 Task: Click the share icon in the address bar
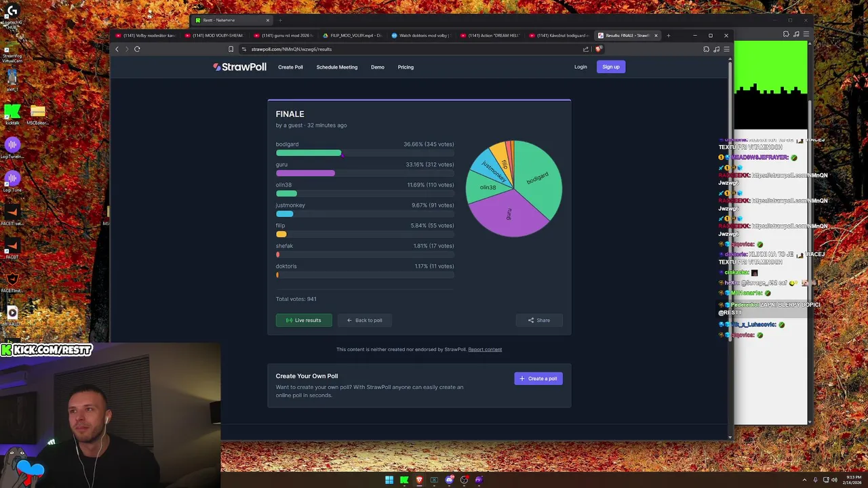pos(586,49)
